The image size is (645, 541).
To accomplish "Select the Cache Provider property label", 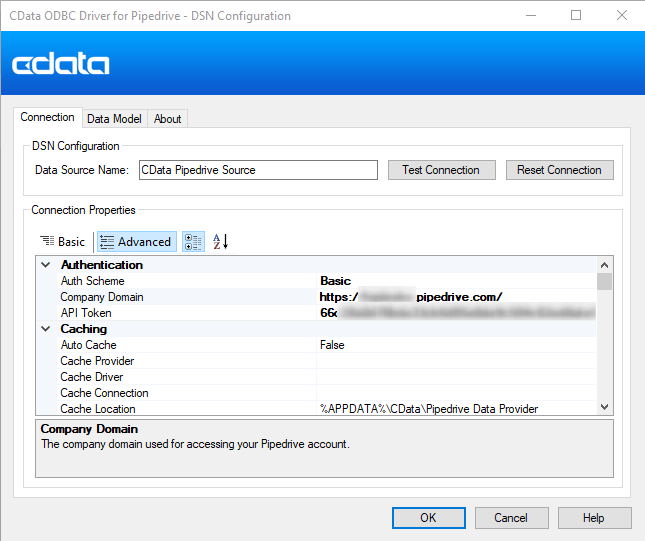I will pos(97,361).
